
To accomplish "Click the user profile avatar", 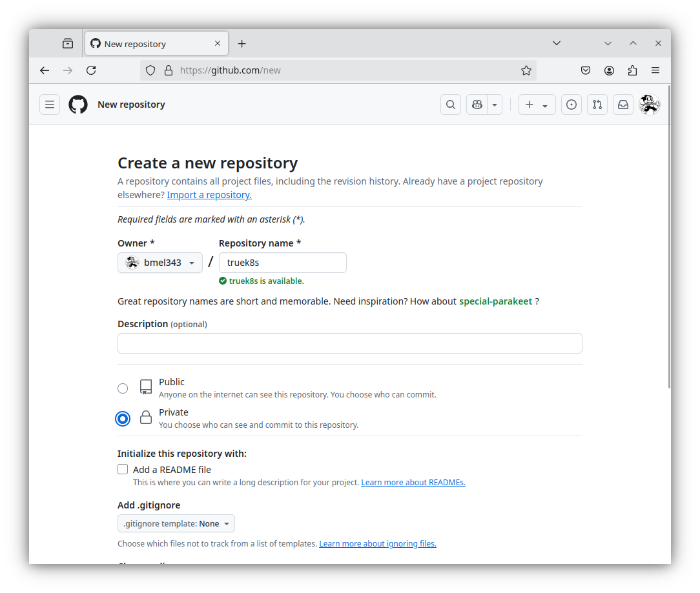I will pos(649,105).
